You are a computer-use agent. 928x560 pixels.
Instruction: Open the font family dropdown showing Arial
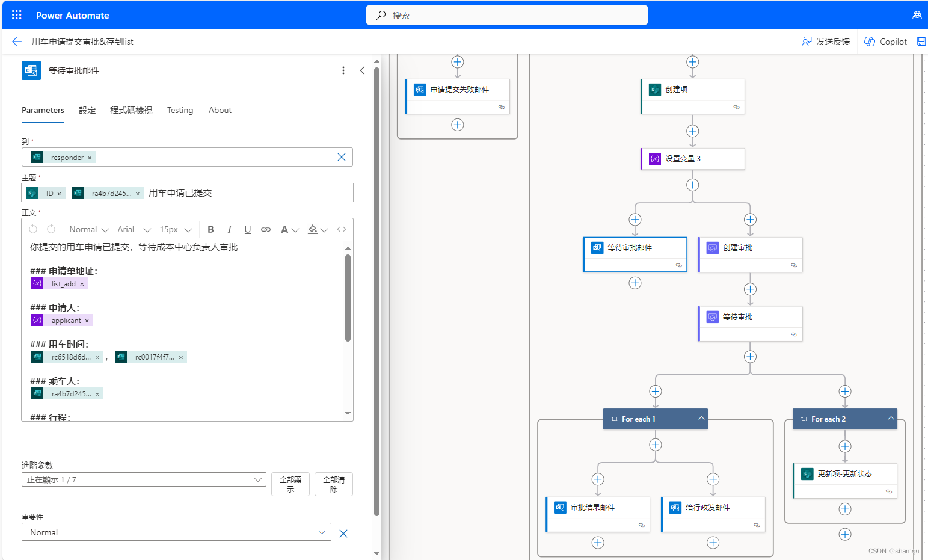tap(134, 229)
